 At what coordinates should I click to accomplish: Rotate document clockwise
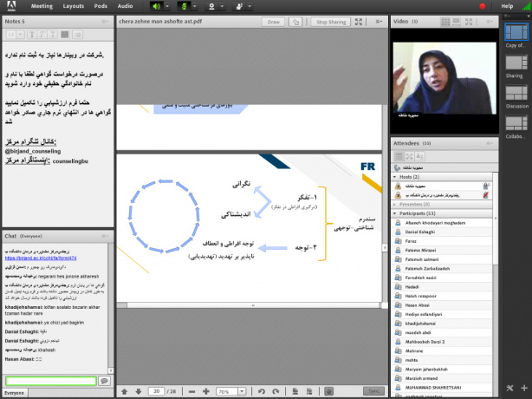(x=276, y=391)
